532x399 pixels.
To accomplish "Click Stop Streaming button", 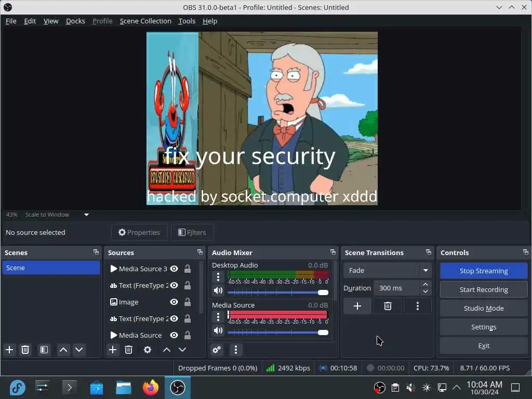I will [484, 271].
